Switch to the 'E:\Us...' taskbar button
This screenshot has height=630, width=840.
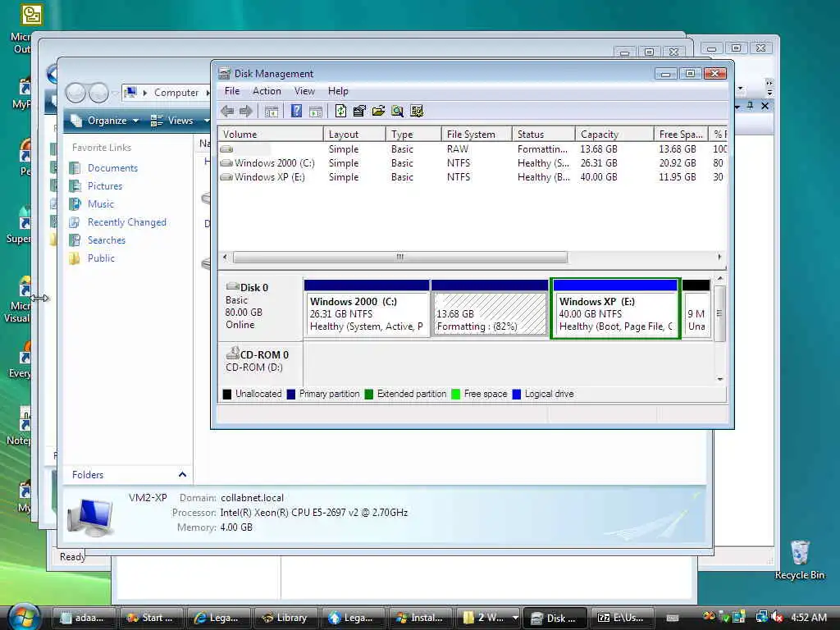(x=622, y=618)
